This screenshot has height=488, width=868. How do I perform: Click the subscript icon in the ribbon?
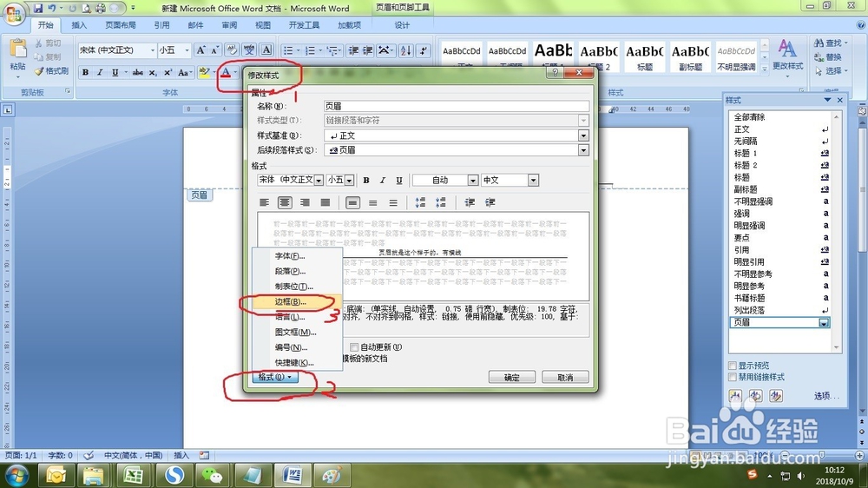coord(153,73)
